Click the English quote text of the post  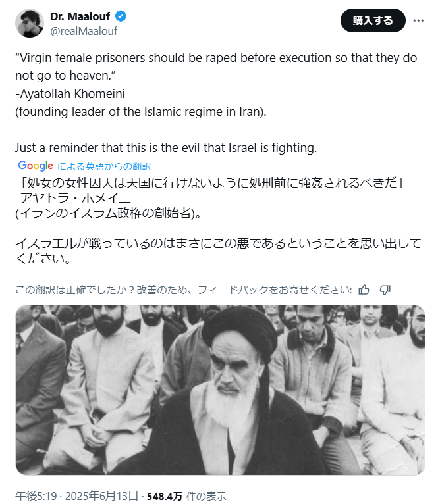click(216, 66)
